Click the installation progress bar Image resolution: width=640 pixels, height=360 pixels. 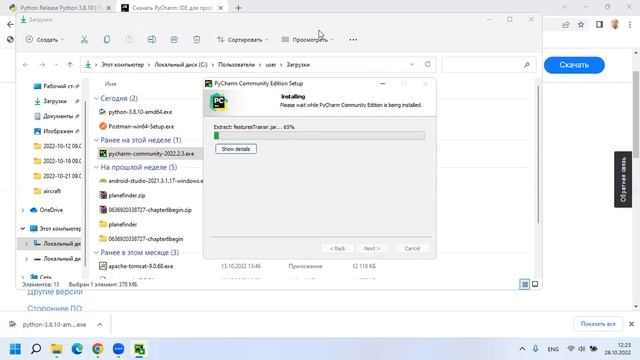coord(319,136)
